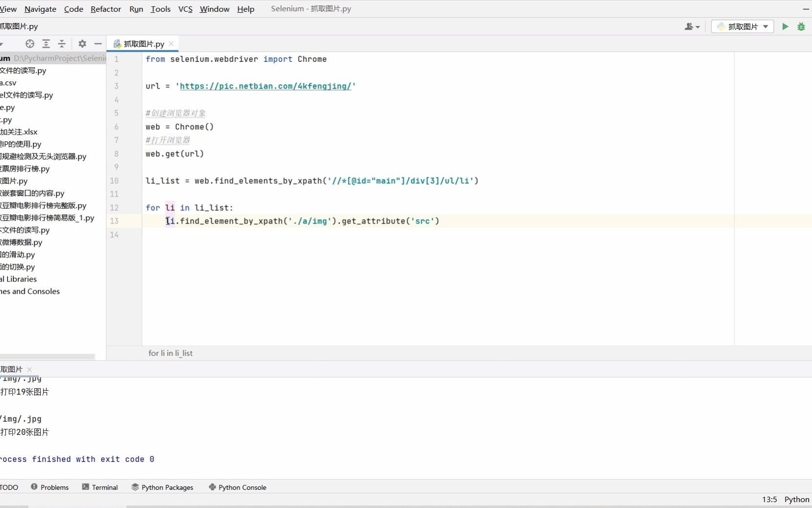Start debugging with the bug icon
812x508 pixels.
point(802,26)
